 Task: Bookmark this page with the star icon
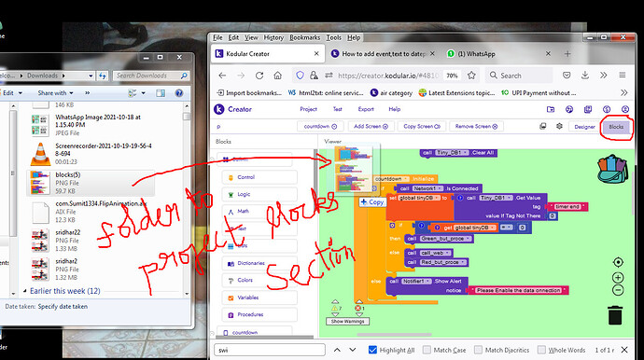[x=471, y=76]
